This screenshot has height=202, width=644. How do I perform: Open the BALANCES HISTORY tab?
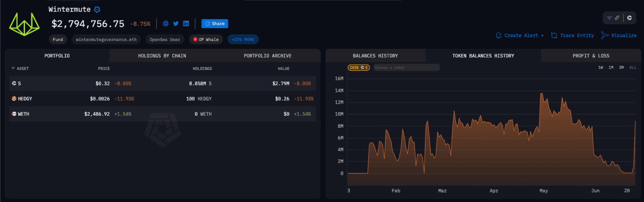pos(376,56)
